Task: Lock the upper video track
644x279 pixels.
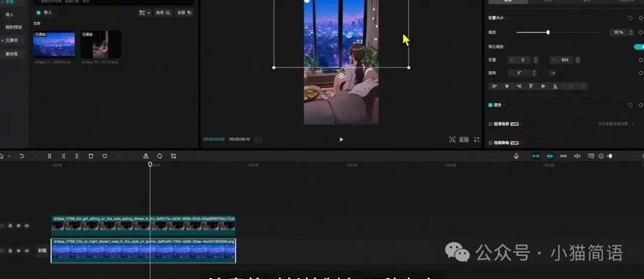Action: (10, 225)
